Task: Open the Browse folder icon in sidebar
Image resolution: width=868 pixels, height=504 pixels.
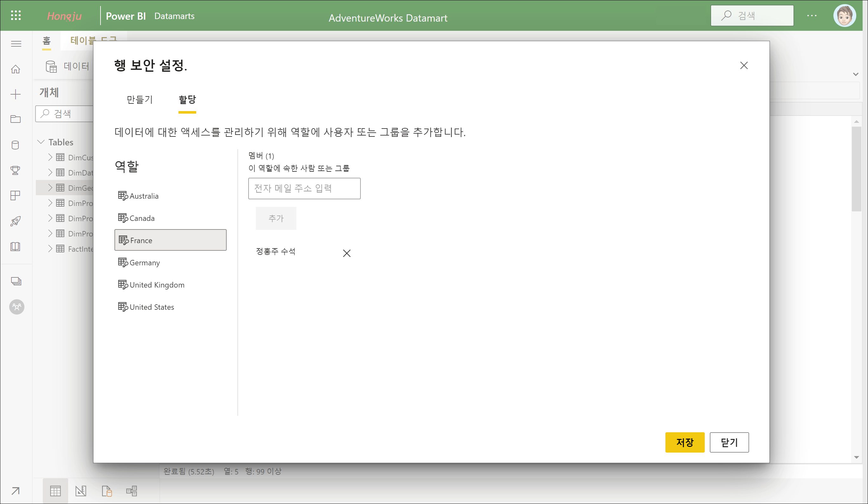Action: pos(16,119)
